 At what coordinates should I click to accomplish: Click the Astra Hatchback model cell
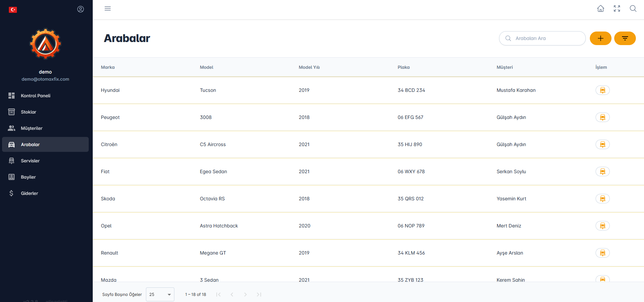tap(219, 226)
